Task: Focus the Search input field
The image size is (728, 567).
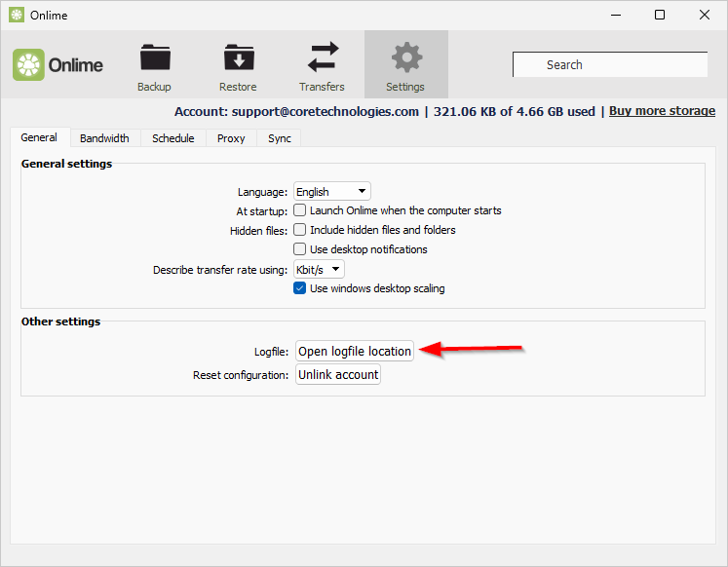Action: [x=610, y=64]
